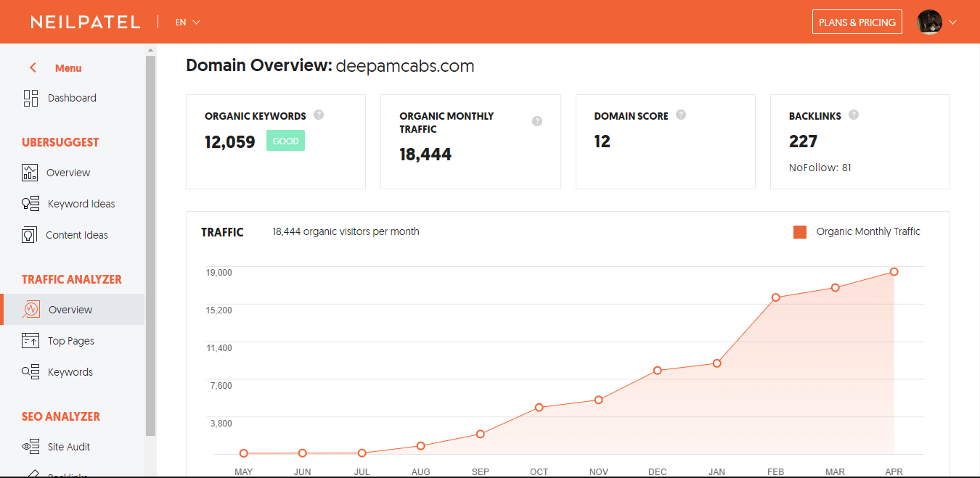980x478 pixels.
Task: Click the Site Audit eye icon
Action: (x=30, y=447)
